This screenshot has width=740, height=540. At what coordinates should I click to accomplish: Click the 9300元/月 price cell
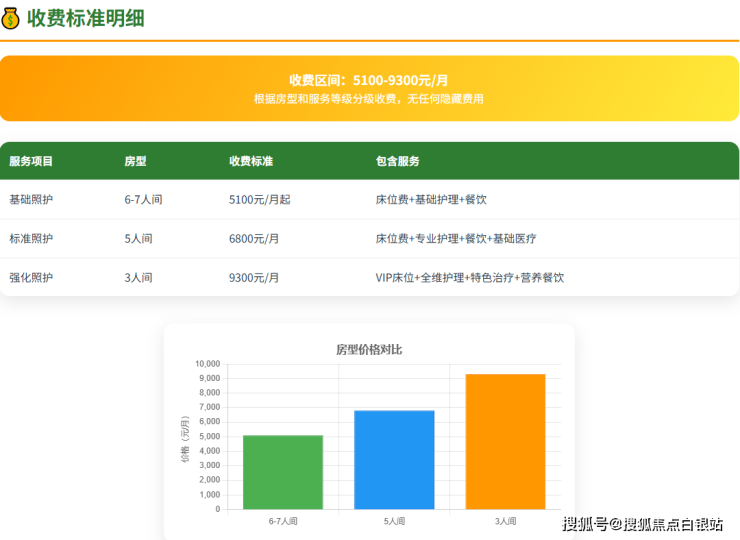coord(254,278)
